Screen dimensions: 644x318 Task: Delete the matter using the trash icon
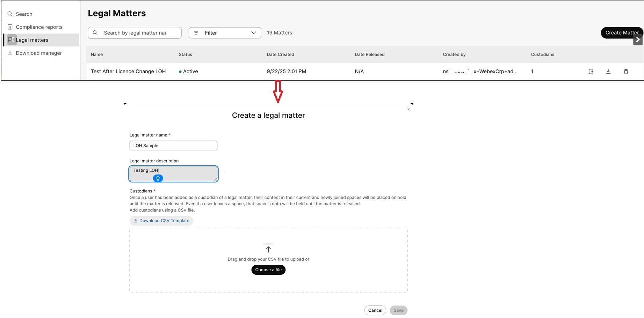click(x=626, y=71)
